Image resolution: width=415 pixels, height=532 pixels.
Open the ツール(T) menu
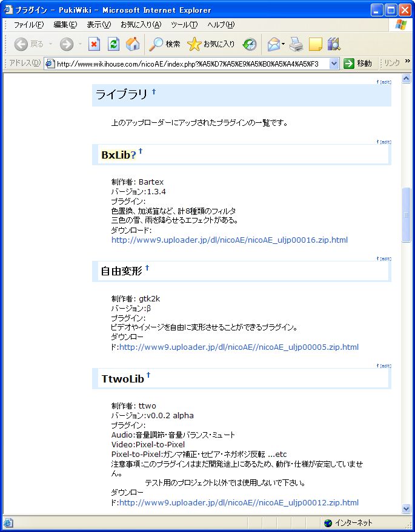[184, 25]
